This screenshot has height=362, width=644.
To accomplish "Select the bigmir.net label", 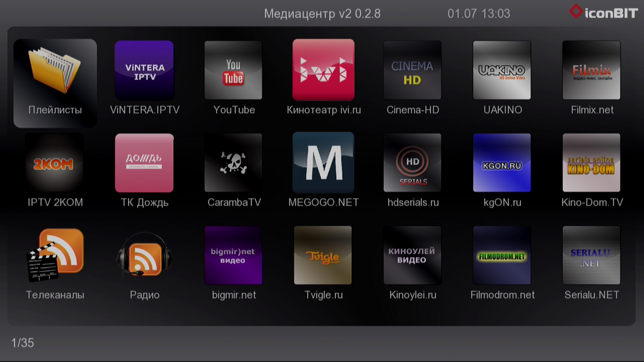I will pos(234,296).
